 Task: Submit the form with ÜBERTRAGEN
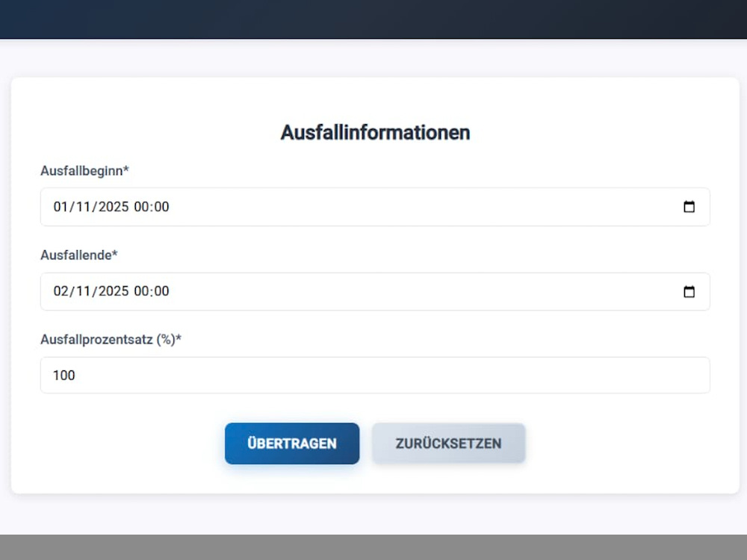(292, 444)
